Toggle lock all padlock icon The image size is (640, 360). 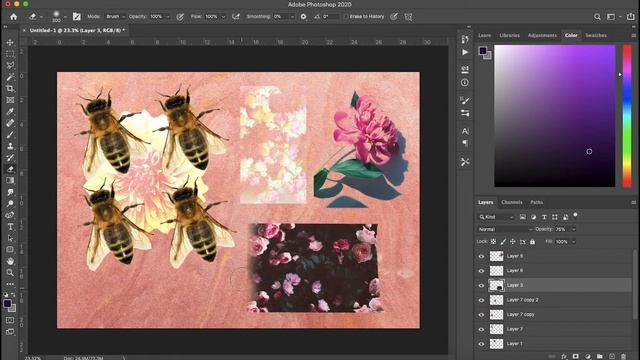532,242
